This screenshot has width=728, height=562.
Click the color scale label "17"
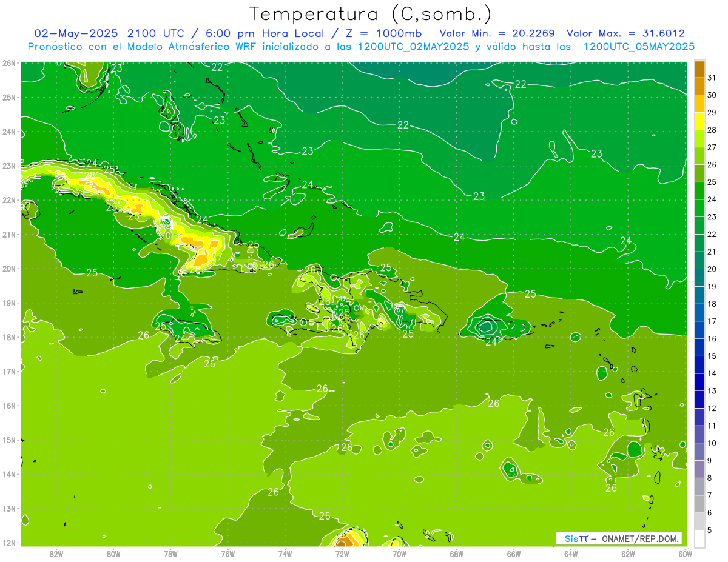(x=712, y=321)
